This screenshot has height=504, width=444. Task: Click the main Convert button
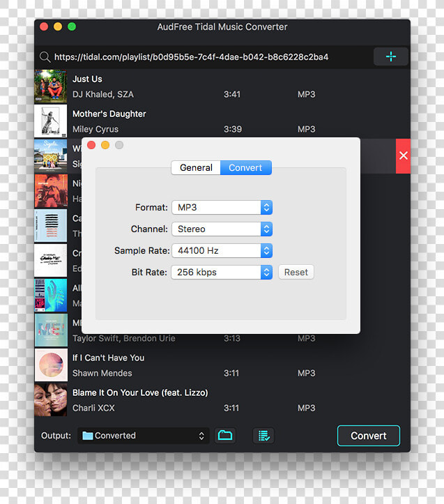[x=369, y=436]
